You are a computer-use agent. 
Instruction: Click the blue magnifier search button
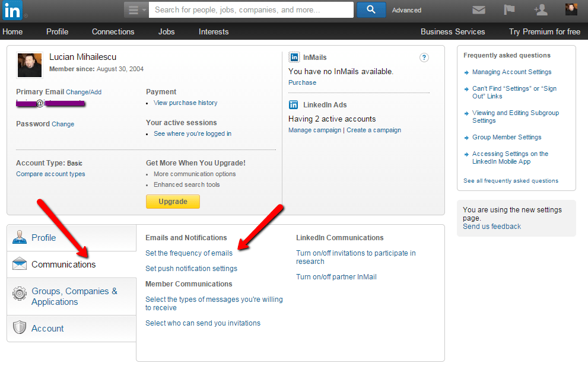(371, 9)
